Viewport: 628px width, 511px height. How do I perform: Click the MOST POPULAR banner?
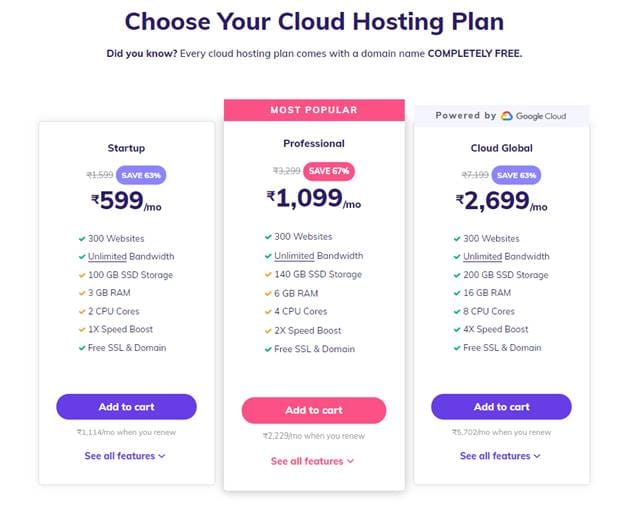tap(314, 110)
